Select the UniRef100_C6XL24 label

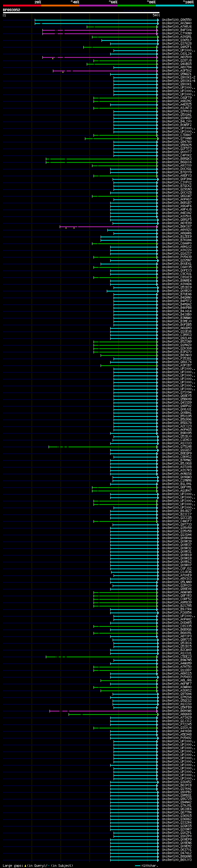pyautogui.click(x=176, y=54)
